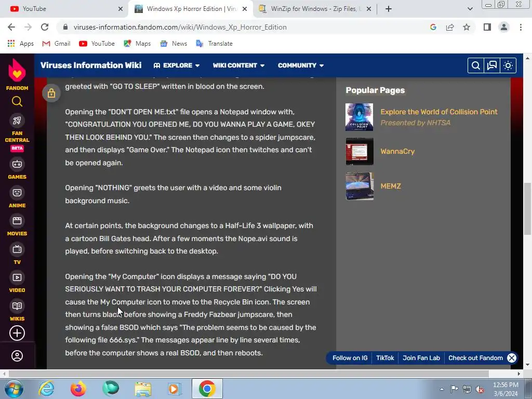This screenshot has width=532, height=399.
Task: Close the YouTube tab
Action: coord(121,9)
